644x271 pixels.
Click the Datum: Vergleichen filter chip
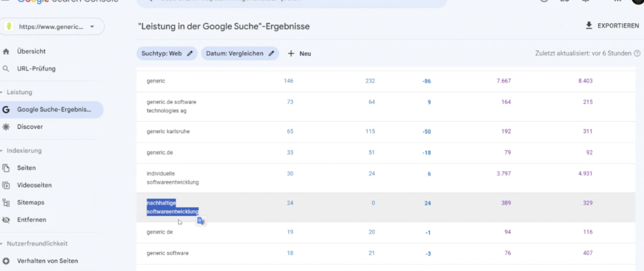tap(240, 54)
